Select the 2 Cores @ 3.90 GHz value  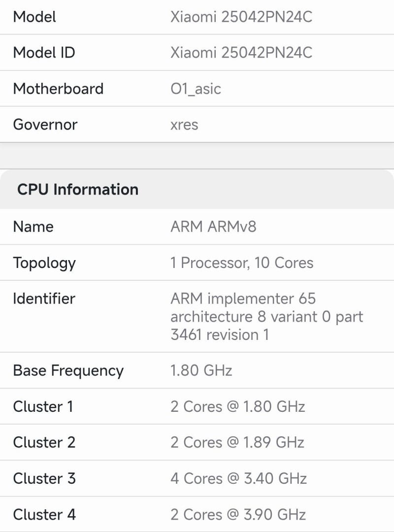click(x=238, y=514)
